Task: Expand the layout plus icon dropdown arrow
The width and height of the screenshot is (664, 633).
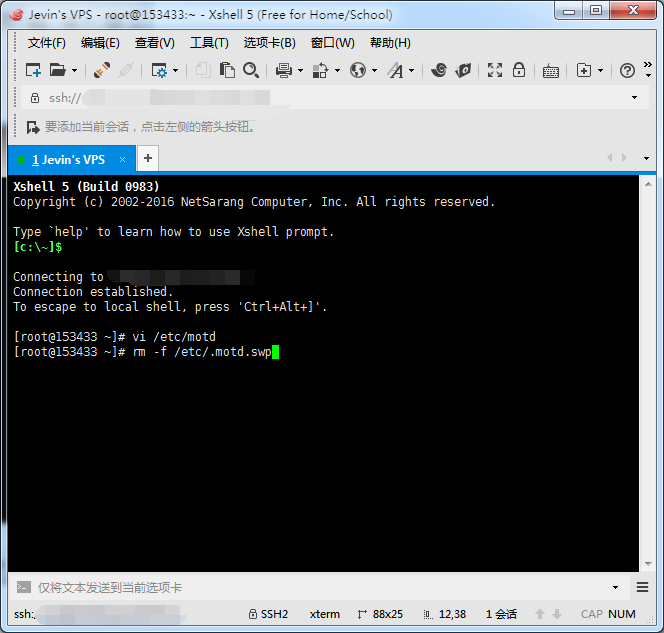Action: click(x=600, y=70)
